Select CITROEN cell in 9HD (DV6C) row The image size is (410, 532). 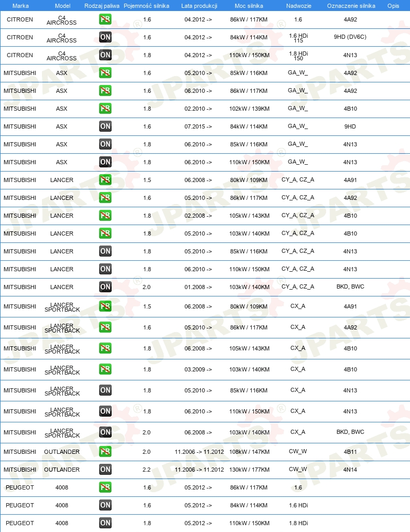pyautogui.click(x=20, y=37)
